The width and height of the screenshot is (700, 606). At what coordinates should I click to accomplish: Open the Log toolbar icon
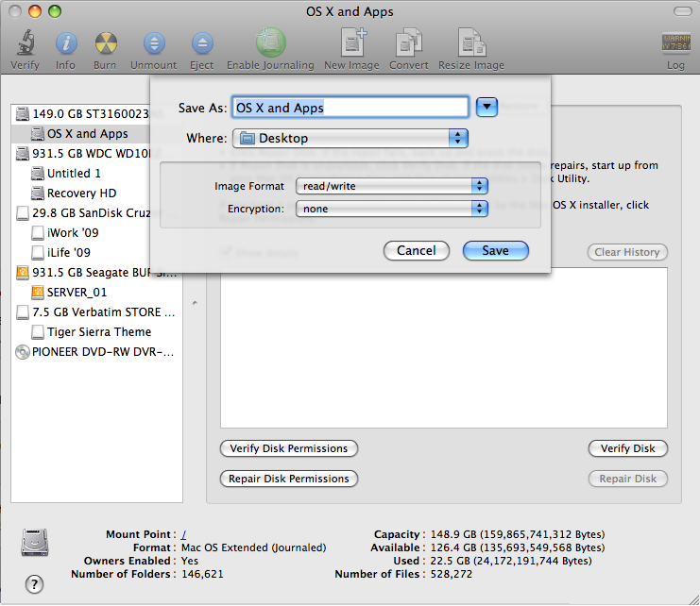[x=675, y=42]
